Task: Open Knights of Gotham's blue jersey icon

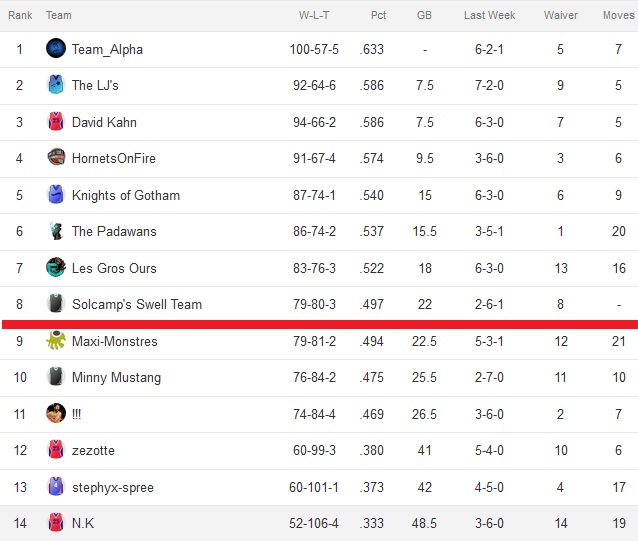Action: [56, 194]
